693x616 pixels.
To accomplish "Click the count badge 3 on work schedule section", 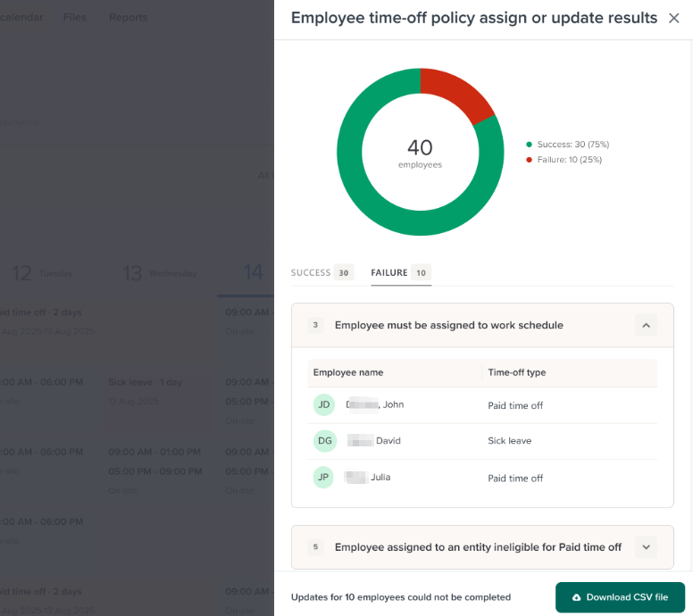I will pos(315,325).
